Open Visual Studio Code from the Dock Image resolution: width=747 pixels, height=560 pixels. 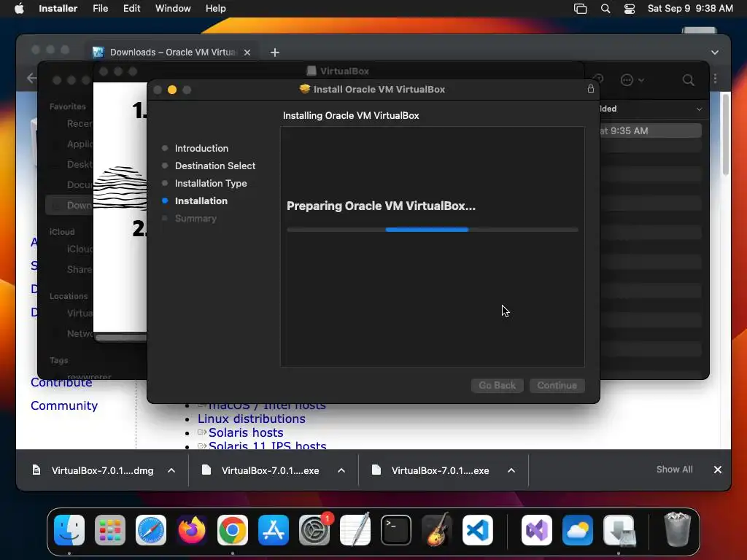[478, 530]
